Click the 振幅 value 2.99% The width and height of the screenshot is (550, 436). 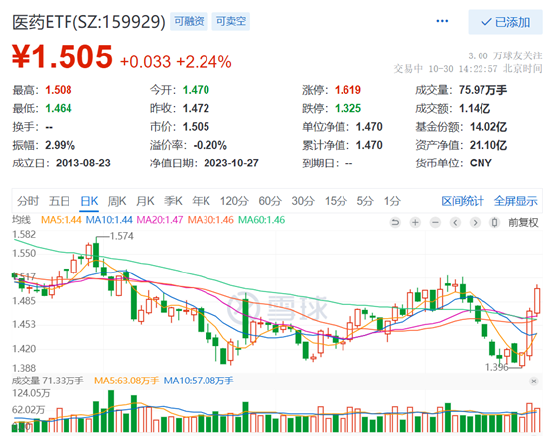pyautogui.click(x=60, y=145)
